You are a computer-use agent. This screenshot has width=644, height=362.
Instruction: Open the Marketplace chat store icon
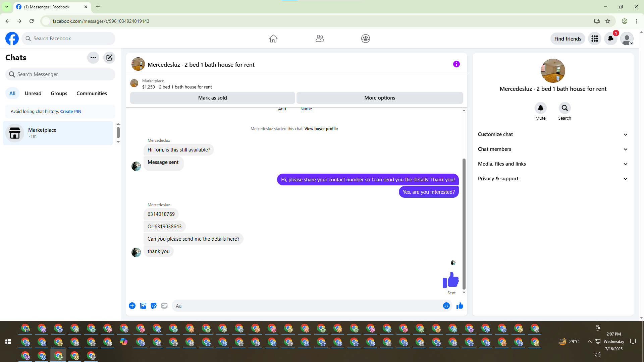pos(15,133)
